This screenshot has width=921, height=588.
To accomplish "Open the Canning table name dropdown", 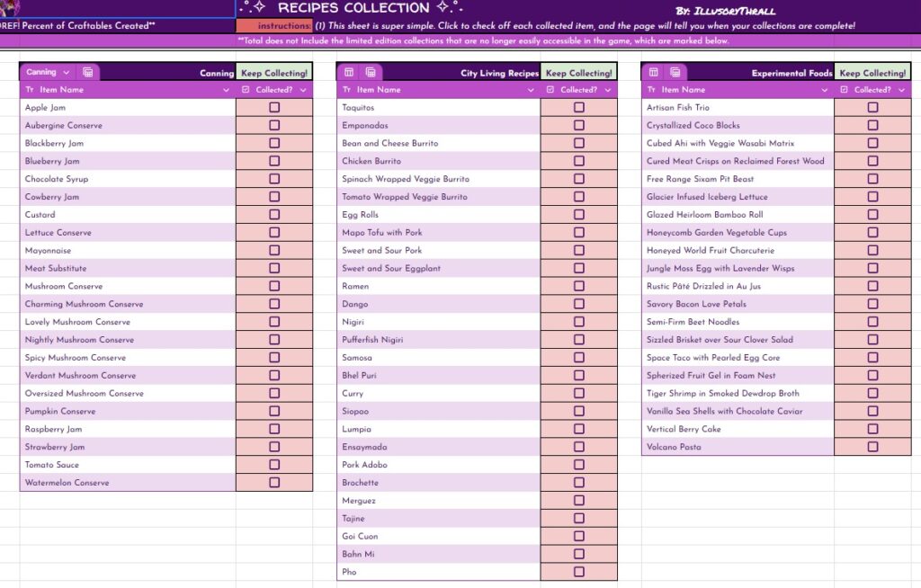I will tap(66, 72).
